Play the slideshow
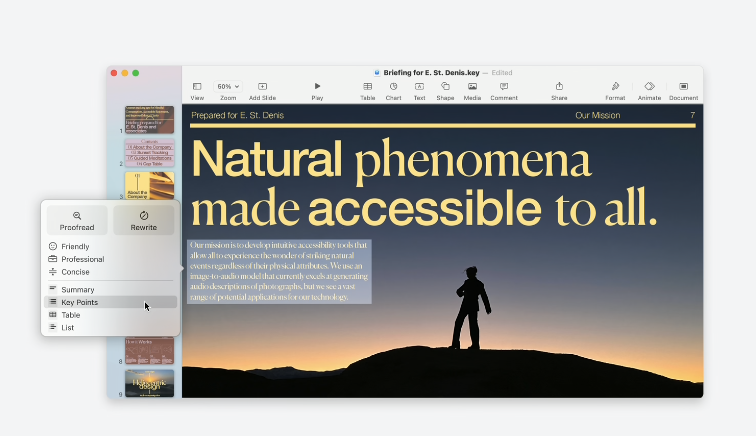 coord(317,87)
